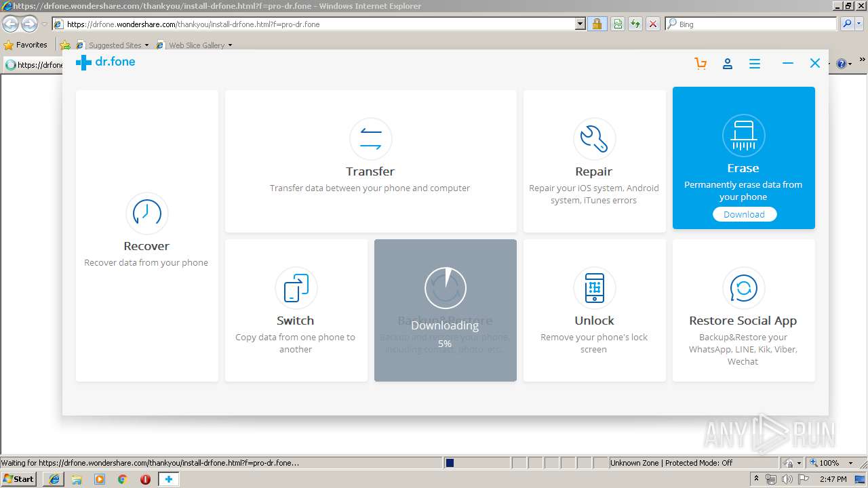This screenshot has width=868, height=488.
Task: Open the Opera taskbar icon
Action: [x=145, y=479]
